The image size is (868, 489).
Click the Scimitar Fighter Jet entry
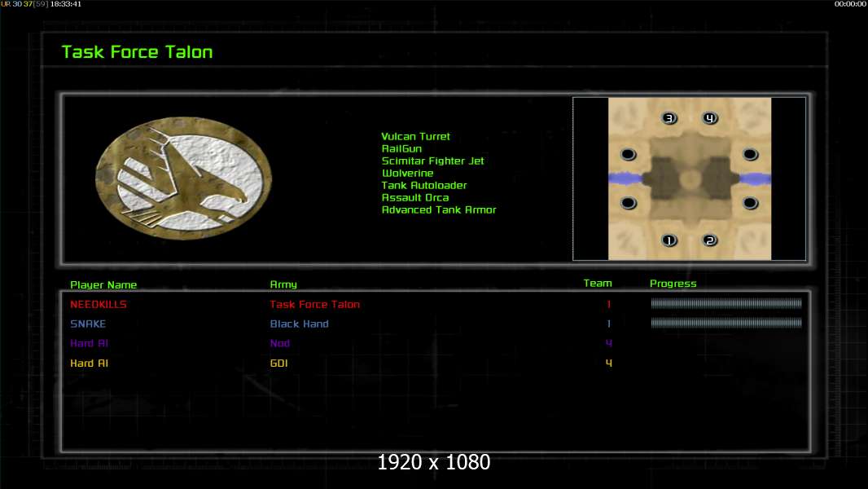pyautogui.click(x=433, y=161)
